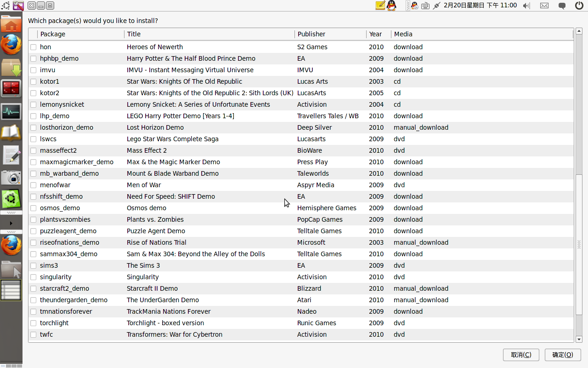588x368 pixels.
Task: Click the small QQ clock indicator icon
Action: tap(414, 6)
